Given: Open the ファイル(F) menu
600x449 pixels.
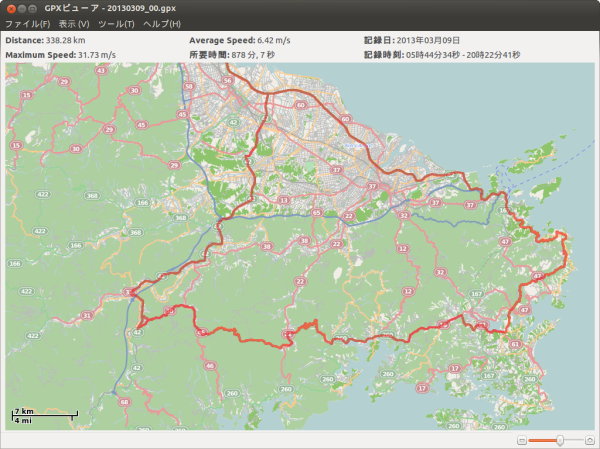Looking at the screenshot, I should [28, 23].
